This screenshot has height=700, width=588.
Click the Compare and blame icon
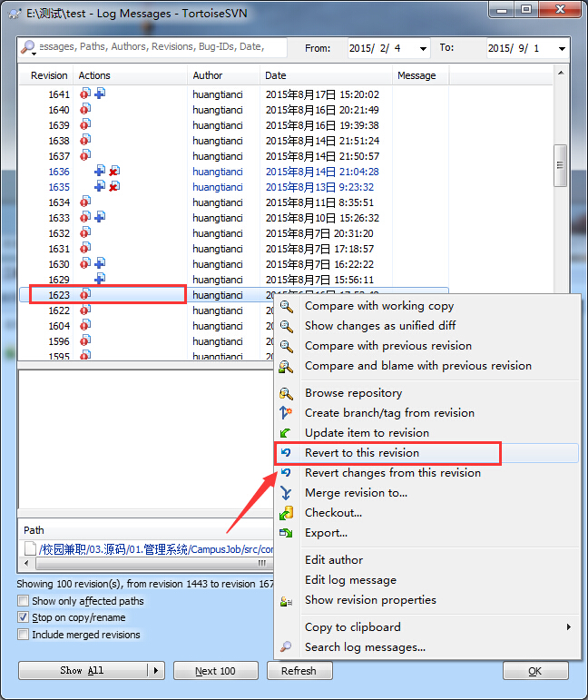pos(286,367)
